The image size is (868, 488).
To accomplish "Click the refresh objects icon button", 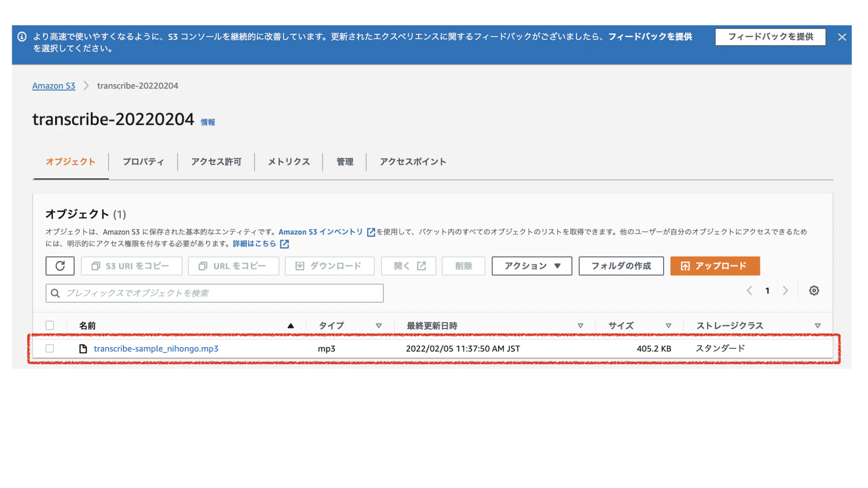I will pyautogui.click(x=60, y=266).
